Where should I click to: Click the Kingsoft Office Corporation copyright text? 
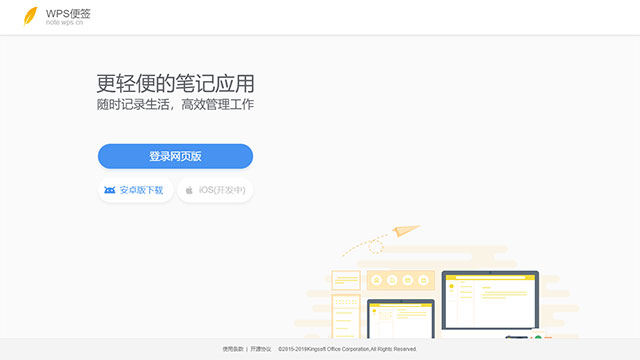pos(347,349)
